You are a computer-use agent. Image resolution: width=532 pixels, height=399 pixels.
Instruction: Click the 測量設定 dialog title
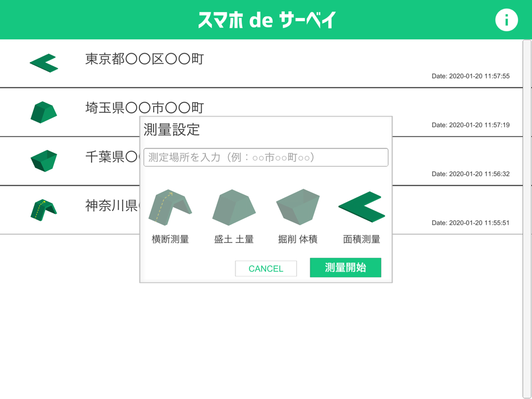pyautogui.click(x=172, y=130)
